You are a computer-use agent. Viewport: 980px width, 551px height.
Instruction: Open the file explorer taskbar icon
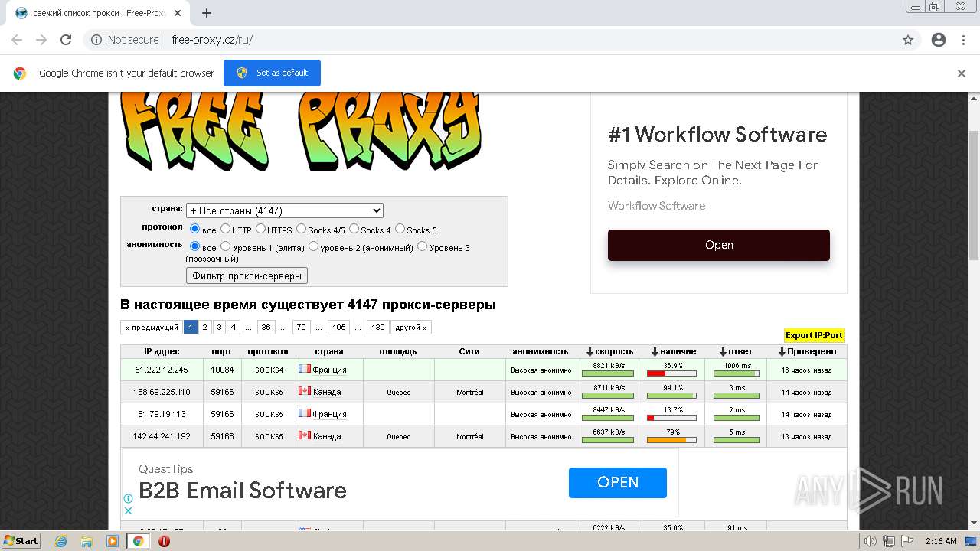(x=87, y=541)
